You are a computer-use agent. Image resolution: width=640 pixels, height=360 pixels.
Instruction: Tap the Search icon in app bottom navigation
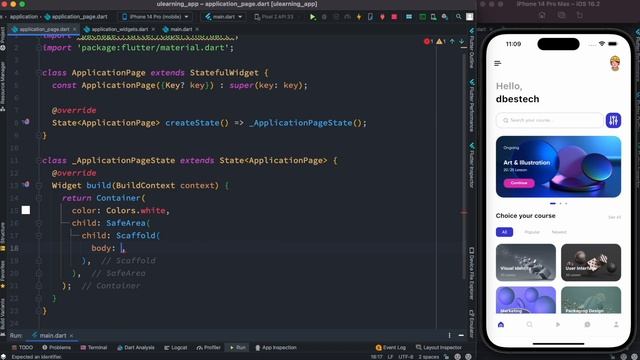[529, 324]
